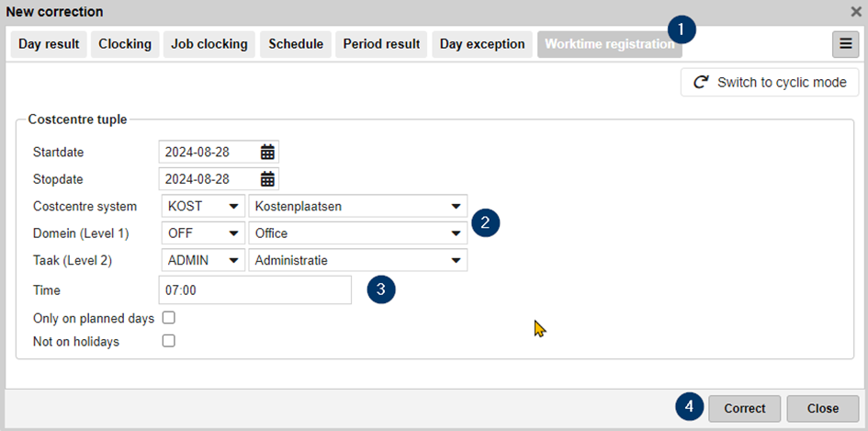Tick the Not on holidays checkbox
The width and height of the screenshot is (868, 431).
coord(168,341)
